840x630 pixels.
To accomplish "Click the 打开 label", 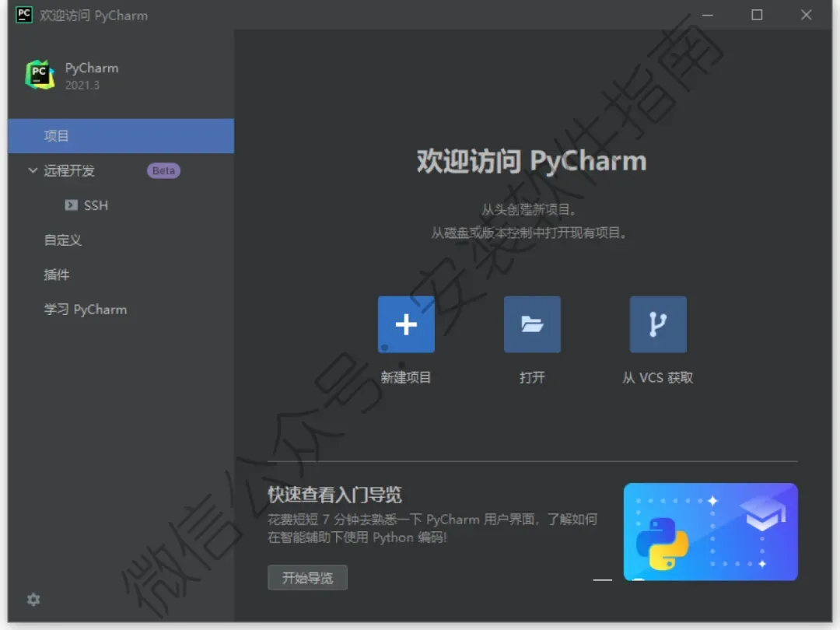I will pyautogui.click(x=532, y=378).
